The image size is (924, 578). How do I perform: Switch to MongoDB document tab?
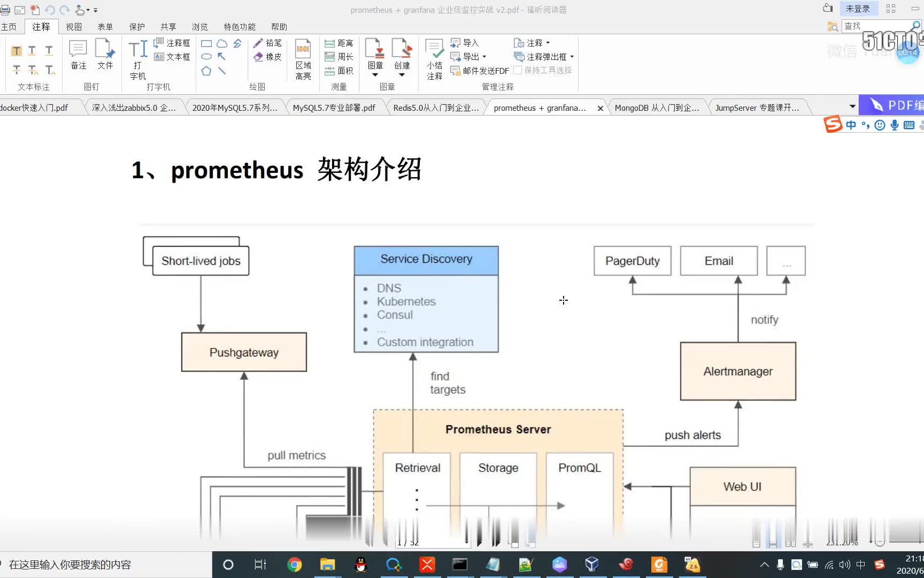click(657, 108)
